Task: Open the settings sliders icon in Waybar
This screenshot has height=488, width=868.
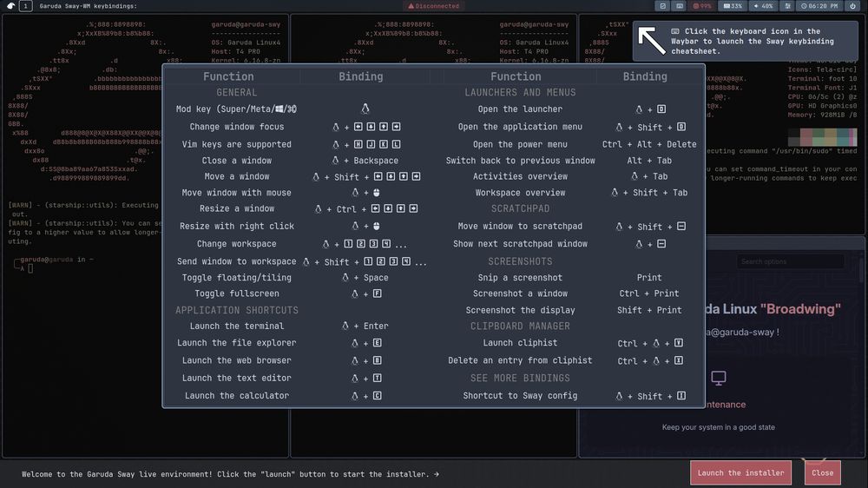Action: click(788, 6)
